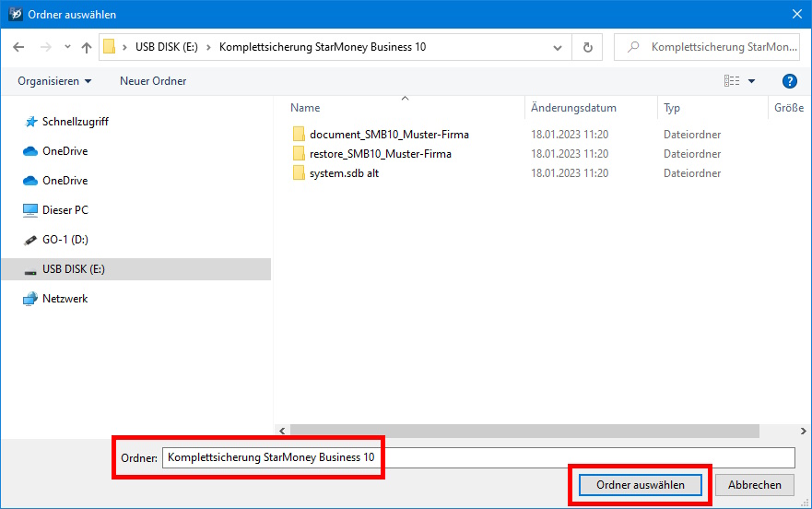
Task: Select folder document_SMB10_Muster-Firma
Action: click(x=389, y=135)
